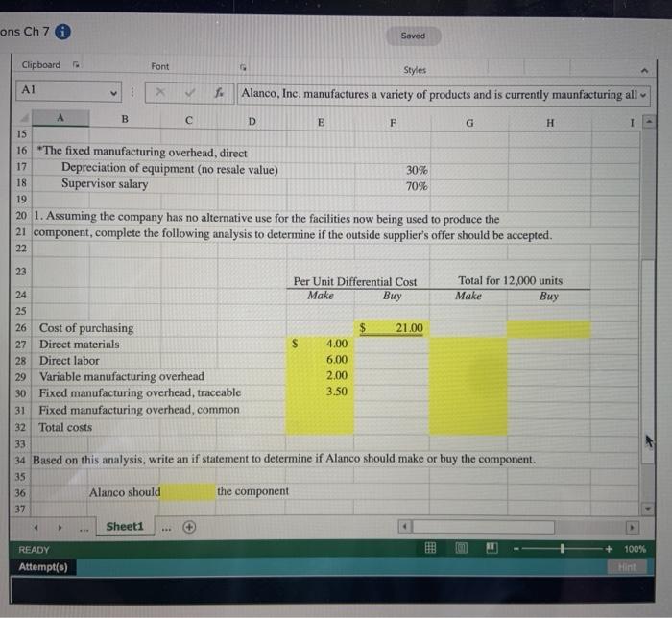The image size is (672, 618).
Task: Select row 32 header
Action: (20, 427)
